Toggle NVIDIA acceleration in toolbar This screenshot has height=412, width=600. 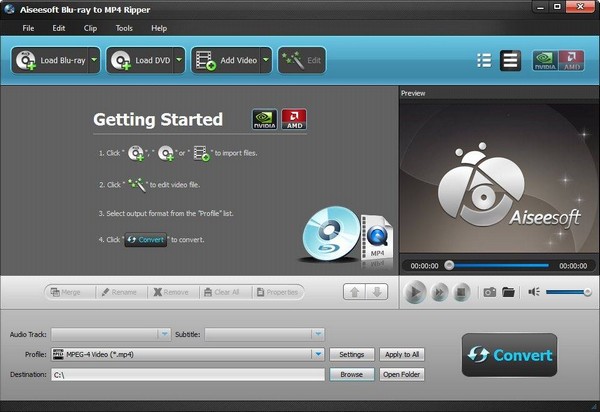(x=545, y=60)
